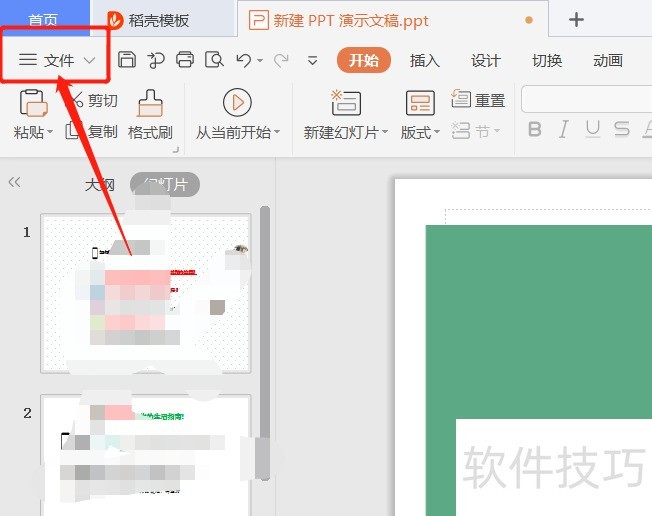Click the 从当前开始 play icon
The image size is (652, 516).
(x=237, y=102)
